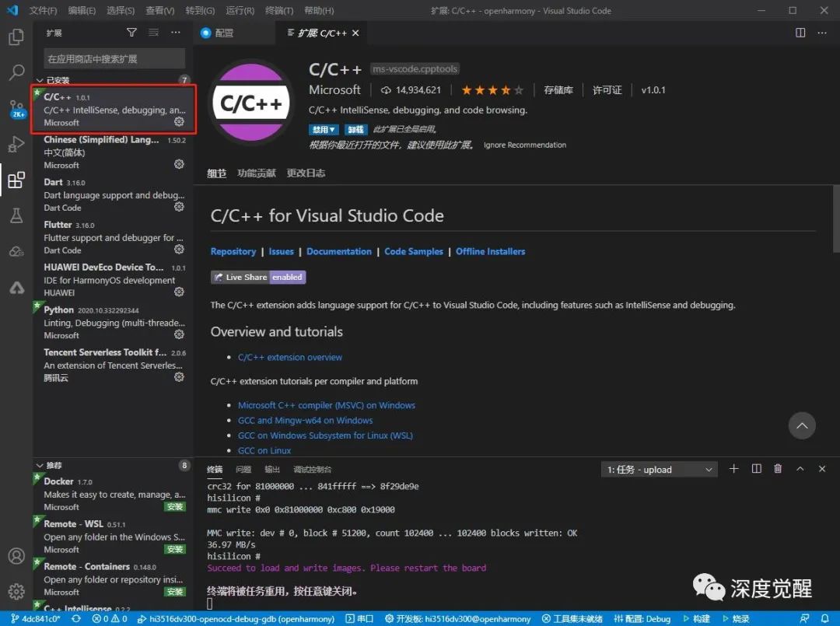Open manage gear for Dart extension
The height and width of the screenshot is (626, 840).
(179, 207)
